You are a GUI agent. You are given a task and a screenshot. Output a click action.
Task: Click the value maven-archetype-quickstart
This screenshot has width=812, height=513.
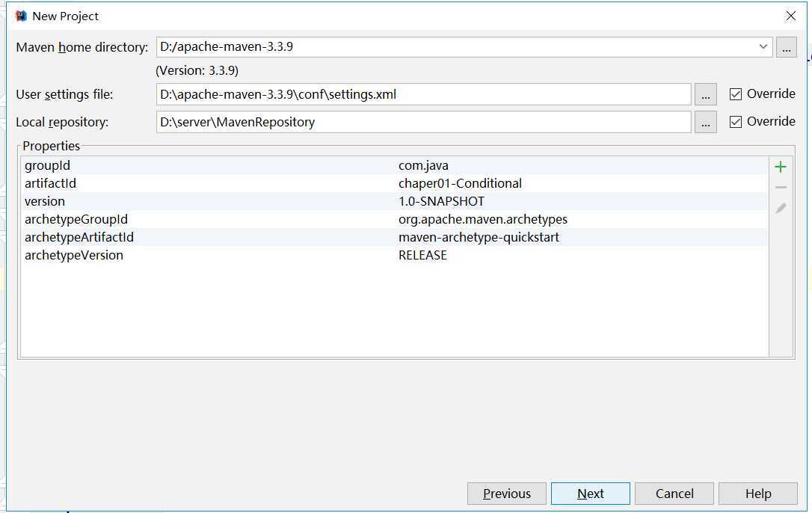click(x=479, y=237)
